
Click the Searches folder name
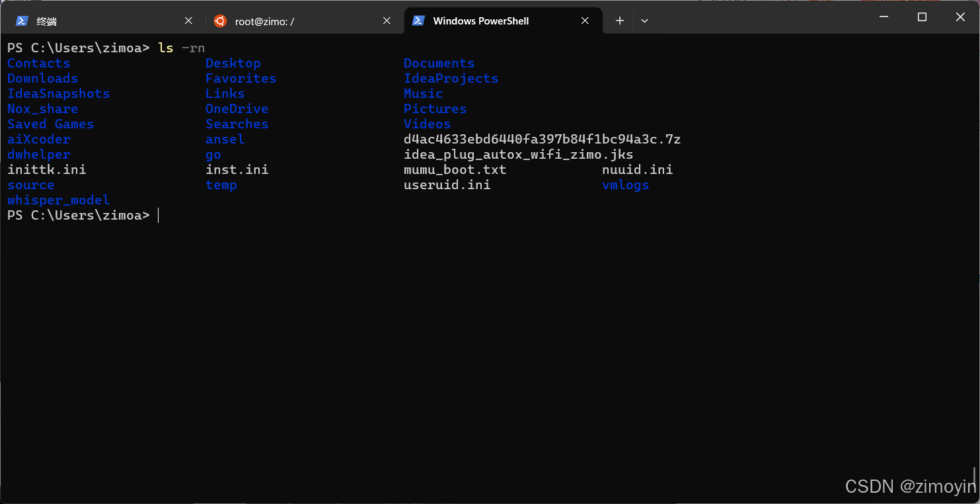click(x=237, y=124)
